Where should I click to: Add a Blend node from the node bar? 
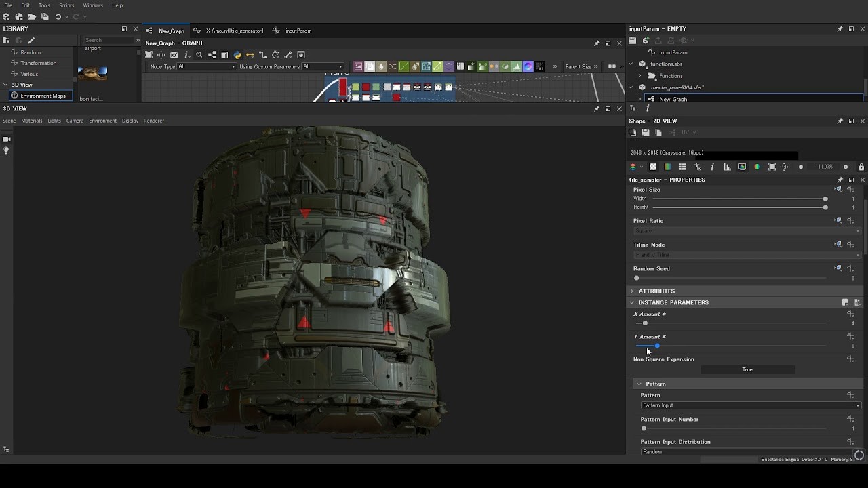[370, 66]
